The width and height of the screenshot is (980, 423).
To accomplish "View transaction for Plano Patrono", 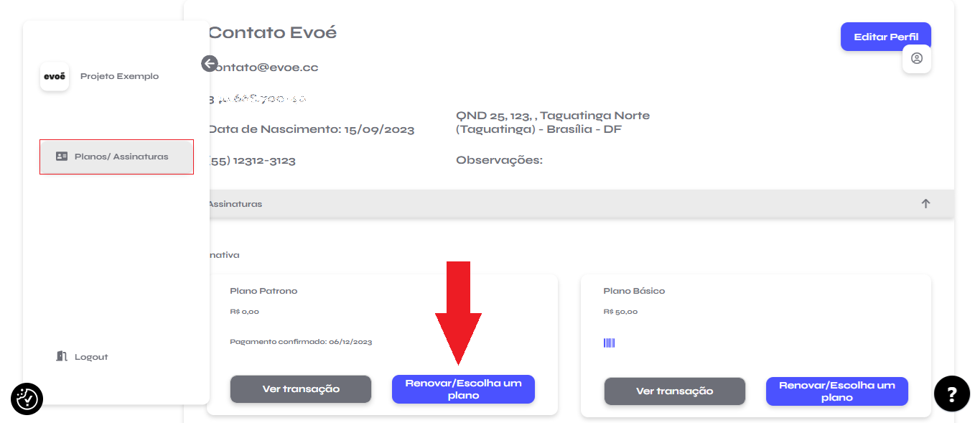I will [301, 389].
